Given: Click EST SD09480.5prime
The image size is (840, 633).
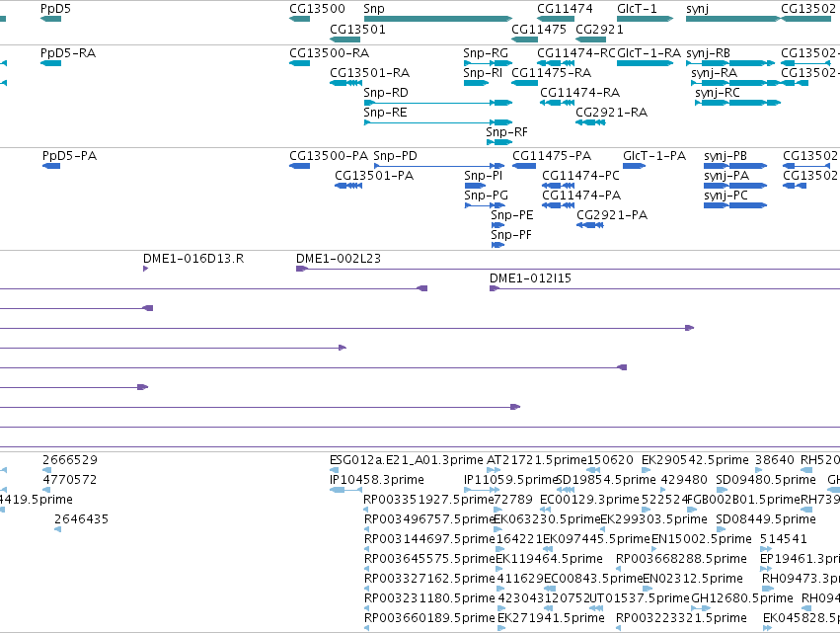Looking at the screenshot, I should [721, 490].
